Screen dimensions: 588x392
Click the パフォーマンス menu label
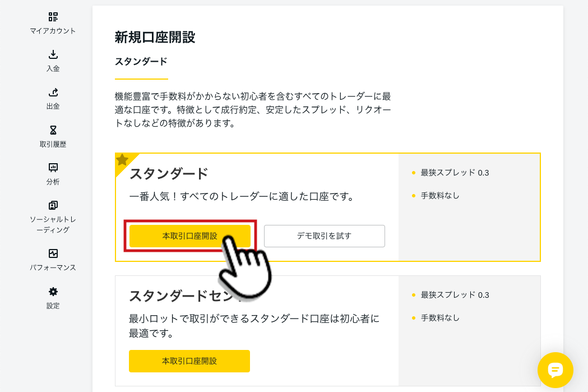pos(53,268)
